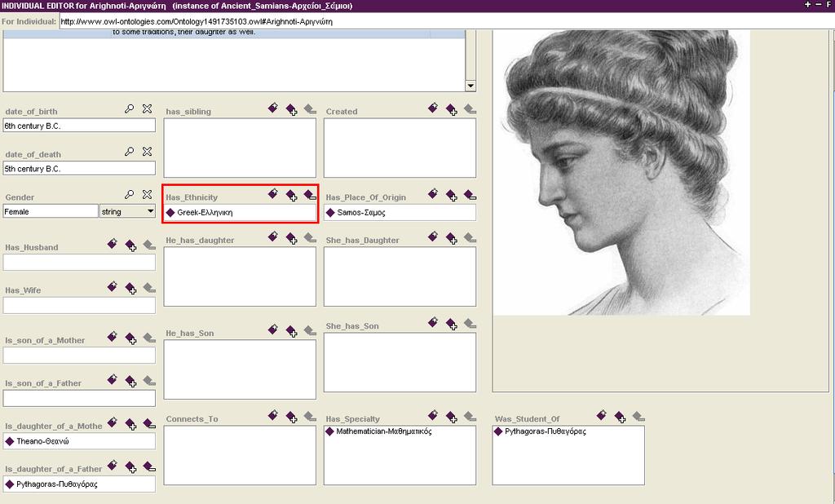Image resolution: width=835 pixels, height=504 pixels.
Task: Delete the date_of_birth value
Action: (x=147, y=108)
